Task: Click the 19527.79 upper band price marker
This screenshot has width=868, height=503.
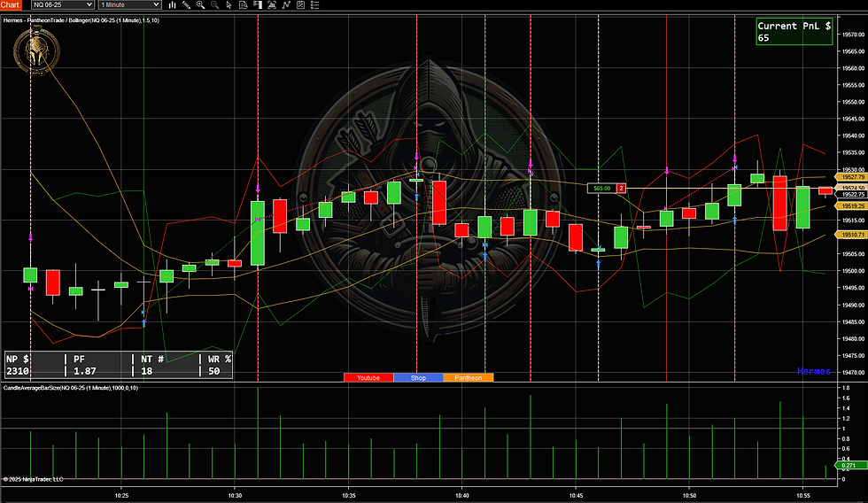Action: (851, 177)
